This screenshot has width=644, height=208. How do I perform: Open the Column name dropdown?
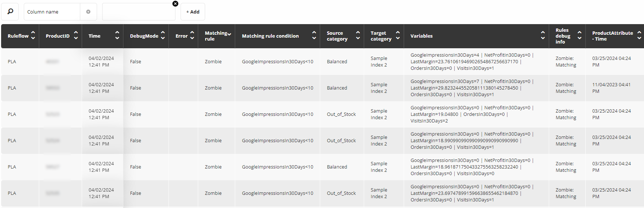click(52, 12)
